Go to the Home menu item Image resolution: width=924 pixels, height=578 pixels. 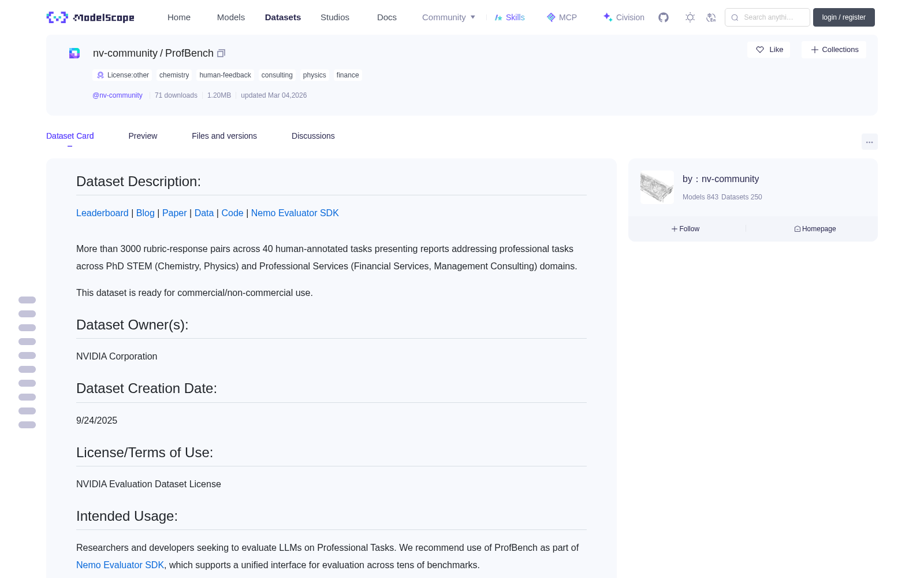tap(179, 17)
